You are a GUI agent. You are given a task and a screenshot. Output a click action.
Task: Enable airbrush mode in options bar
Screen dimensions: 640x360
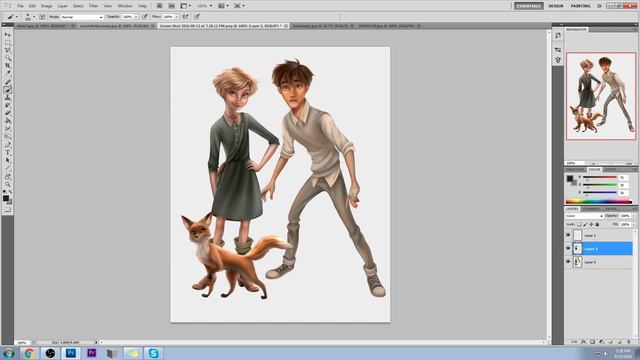tap(186, 17)
